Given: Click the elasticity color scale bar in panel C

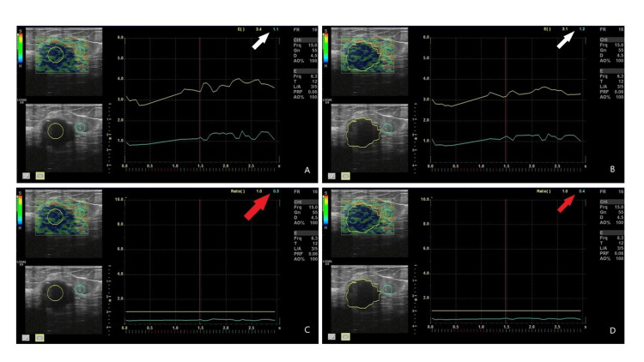Looking at the screenshot, I should [x=20, y=210].
